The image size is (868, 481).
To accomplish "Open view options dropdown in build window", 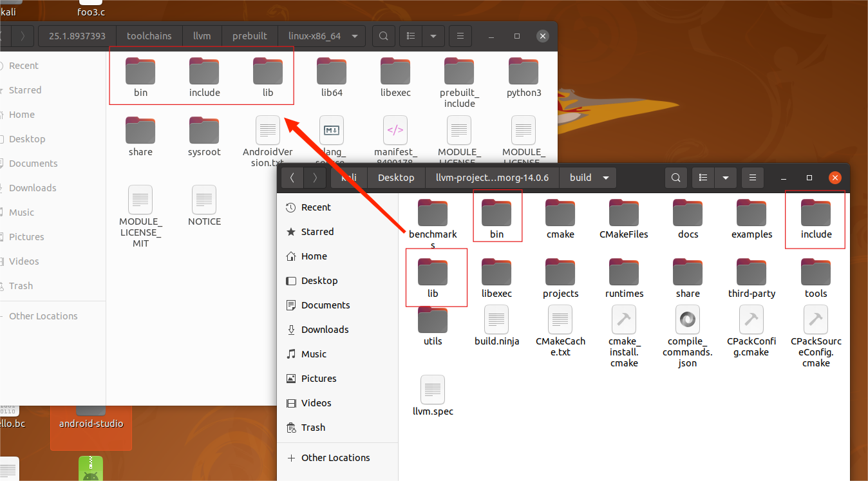I will tap(726, 178).
